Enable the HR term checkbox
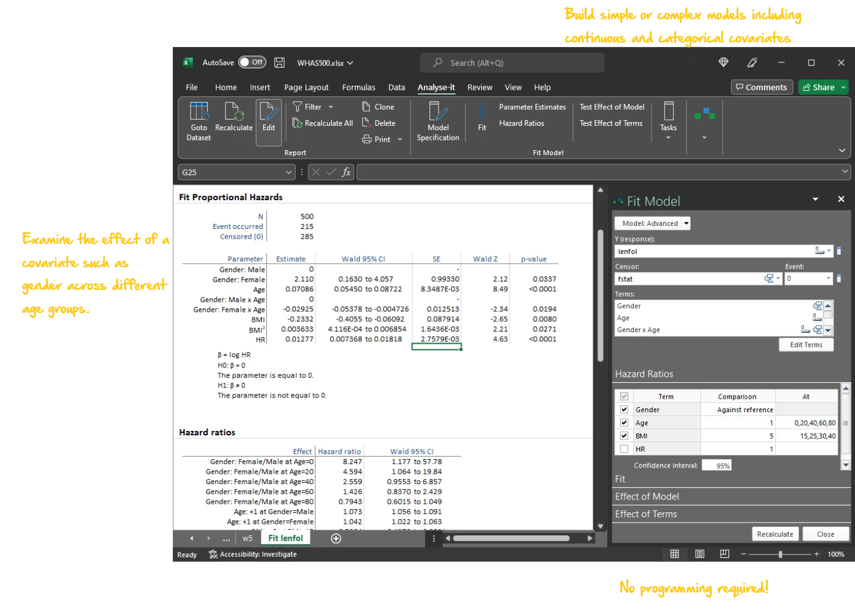The width and height of the screenshot is (855, 616). [x=624, y=449]
